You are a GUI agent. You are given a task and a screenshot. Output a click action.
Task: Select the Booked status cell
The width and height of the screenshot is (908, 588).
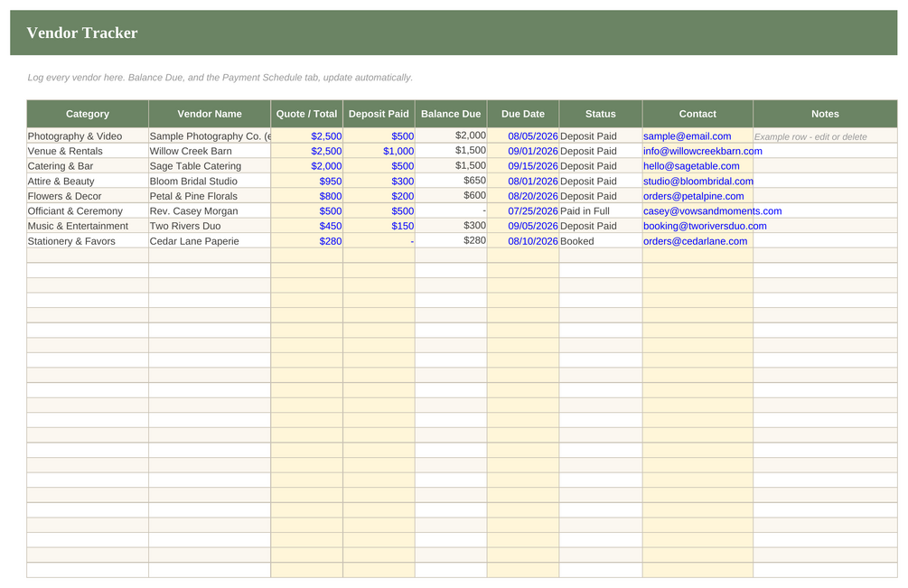click(601, 241)
